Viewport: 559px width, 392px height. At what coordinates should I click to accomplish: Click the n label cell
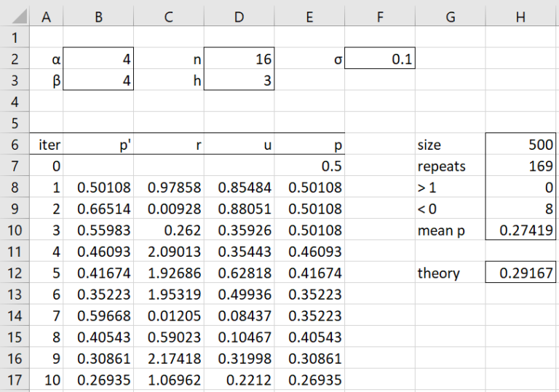point(169,58)
